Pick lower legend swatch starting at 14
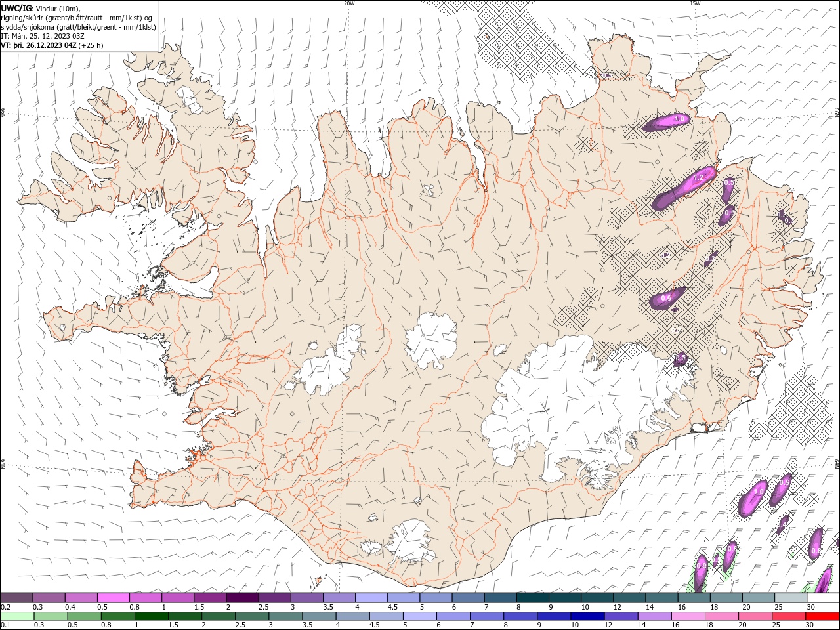 click(655, 616)
